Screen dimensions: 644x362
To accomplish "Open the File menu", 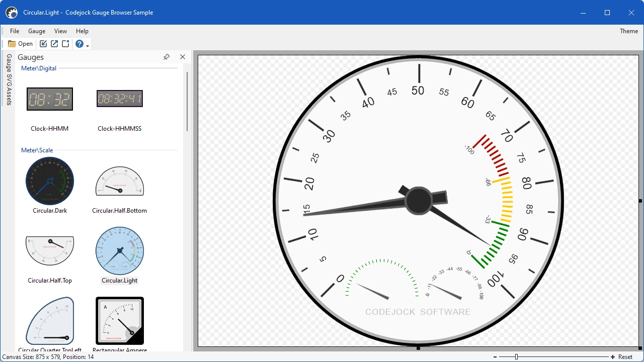I will point(15,31).
